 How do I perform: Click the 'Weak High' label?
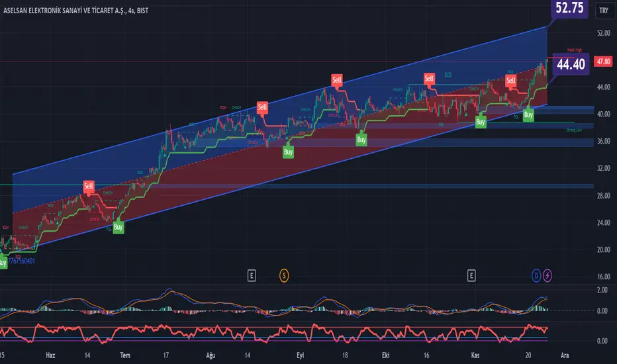pyautogui.click(x=574, y=50)
